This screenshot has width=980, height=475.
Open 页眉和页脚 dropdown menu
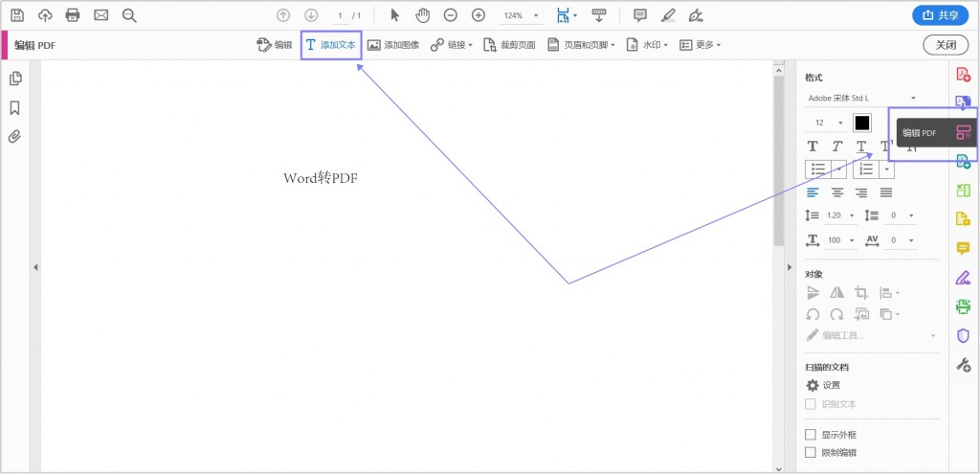coord(581,45)
